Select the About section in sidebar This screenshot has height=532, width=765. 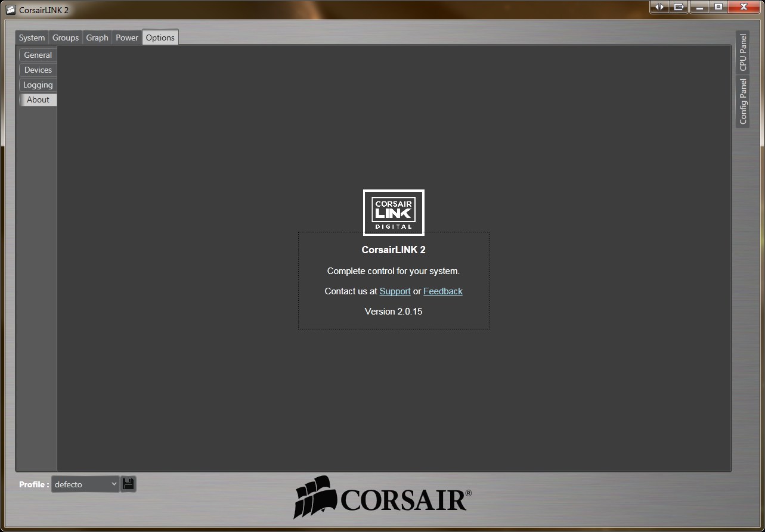[38, 99]
